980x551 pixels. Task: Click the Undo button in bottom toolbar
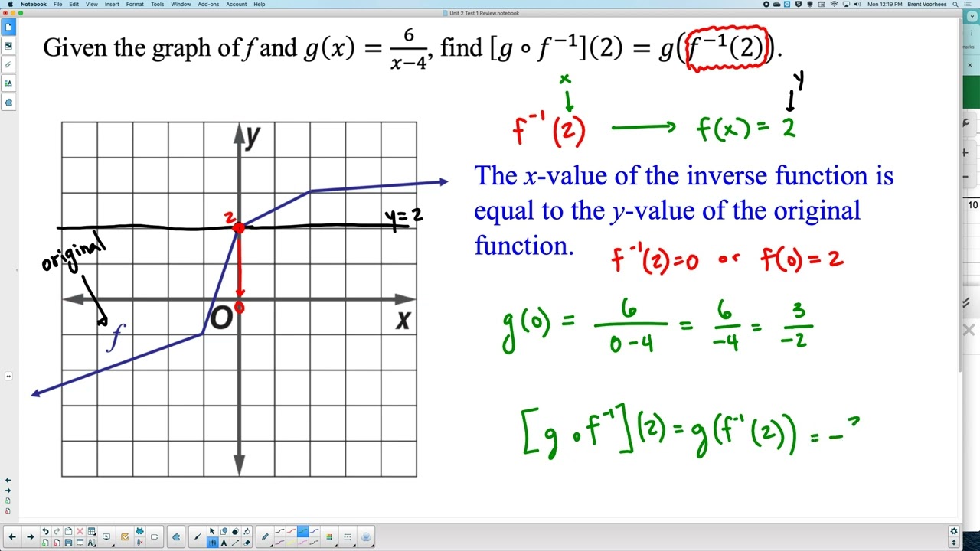click(x=45, y=531)
